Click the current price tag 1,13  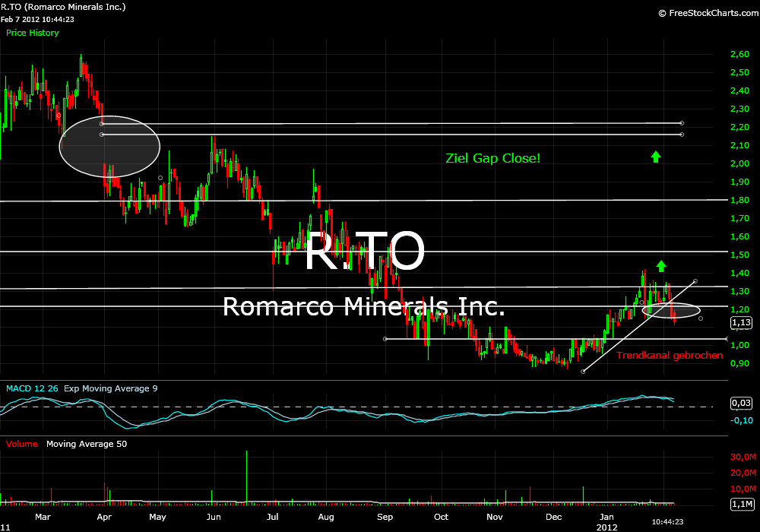[741, 322]
